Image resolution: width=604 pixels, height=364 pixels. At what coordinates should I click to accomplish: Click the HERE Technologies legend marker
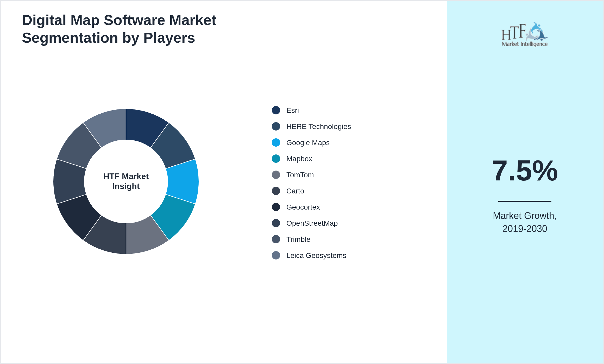point(276,127)
